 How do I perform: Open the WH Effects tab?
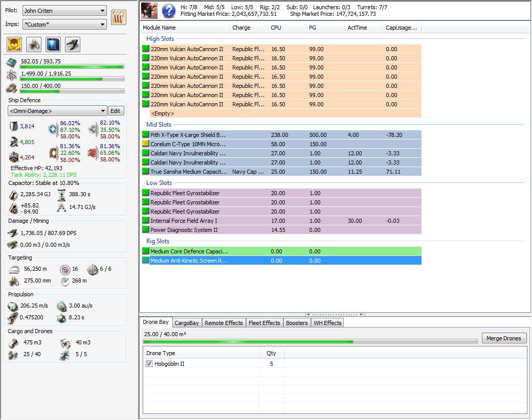[327, 323]
